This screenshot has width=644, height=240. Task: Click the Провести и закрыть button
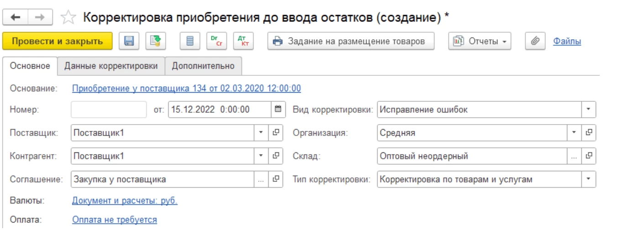click(x=57, y=42)
